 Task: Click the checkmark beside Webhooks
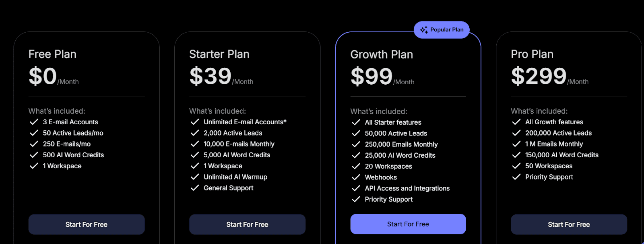pos(356,177)
